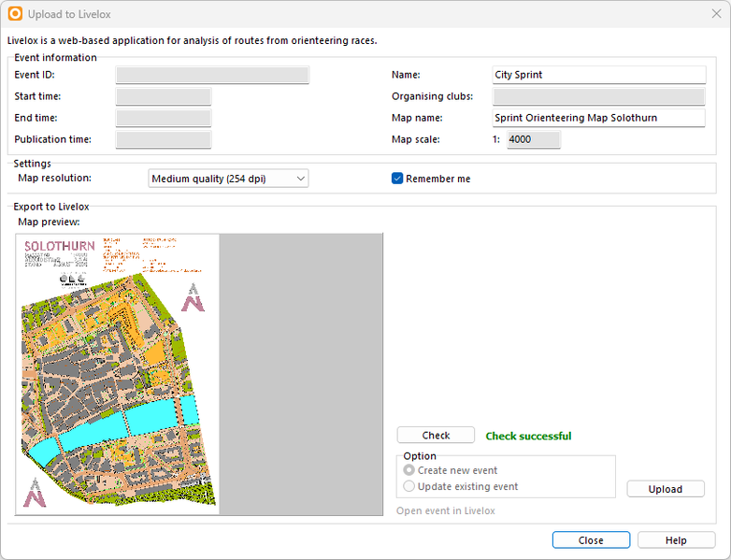Click the End time field
The height and width of the screenshot is (560, 731).
(x=164, y=118)
